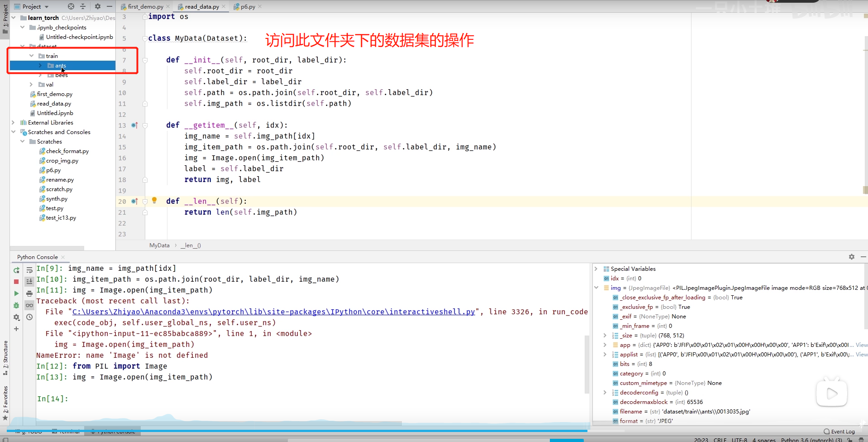Image resolution: width=868 pixels, height=442 pixels.
Task: Close the read_data.py editor tab
Action: pos(224,6)
